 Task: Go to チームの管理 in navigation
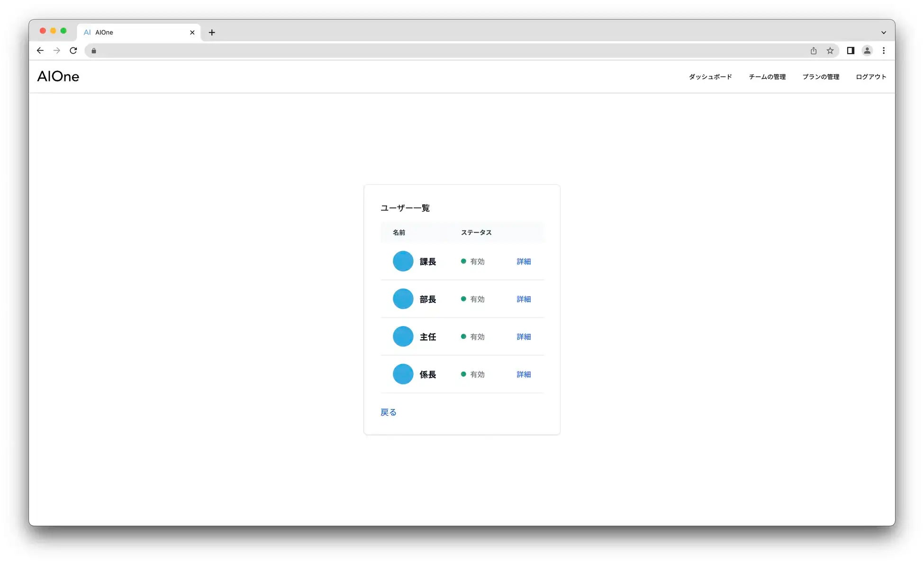(767, 77)
